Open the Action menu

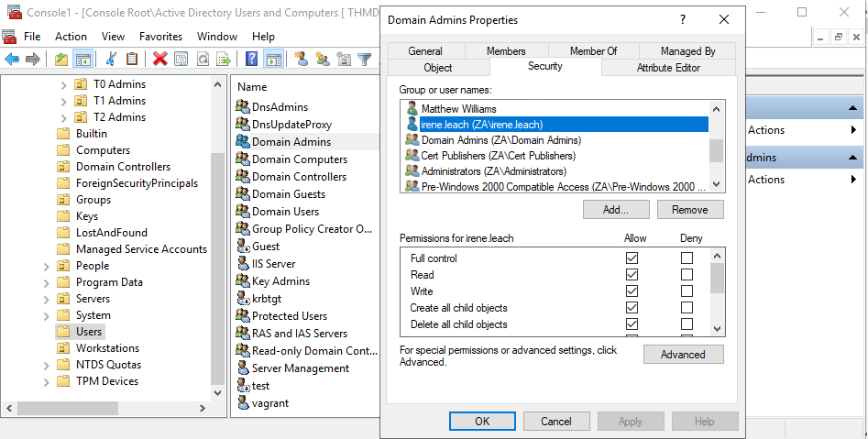pos(71,37)
